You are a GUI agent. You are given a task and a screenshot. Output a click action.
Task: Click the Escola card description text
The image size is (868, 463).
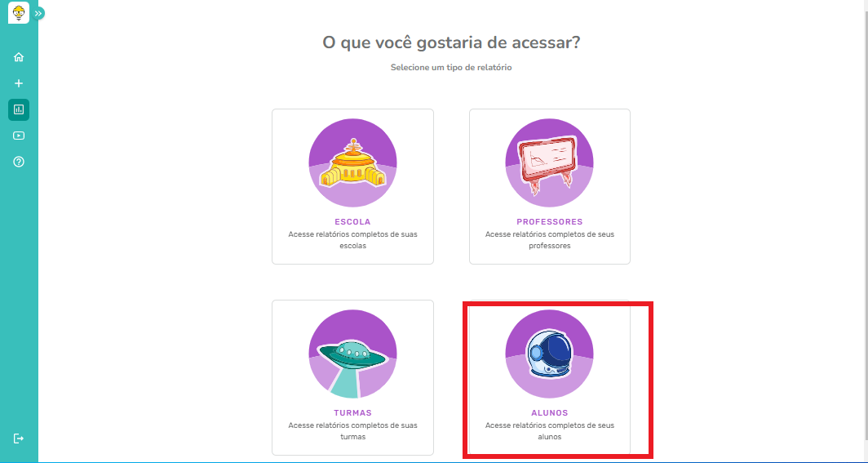tap(352, 240)
